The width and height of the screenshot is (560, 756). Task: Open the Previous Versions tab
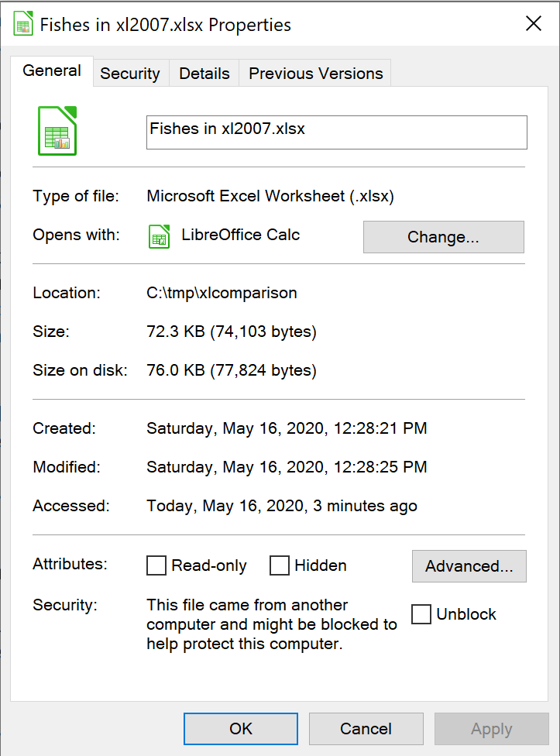tap(316, 74)
